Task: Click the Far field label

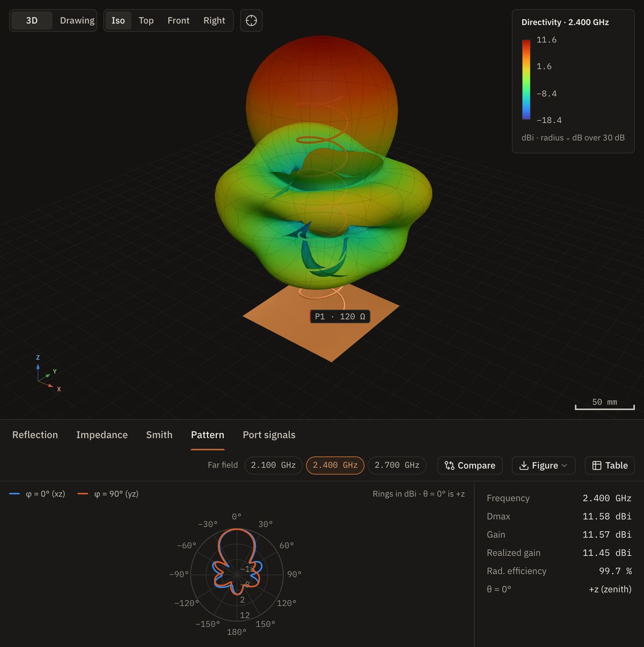Action: 223,465
